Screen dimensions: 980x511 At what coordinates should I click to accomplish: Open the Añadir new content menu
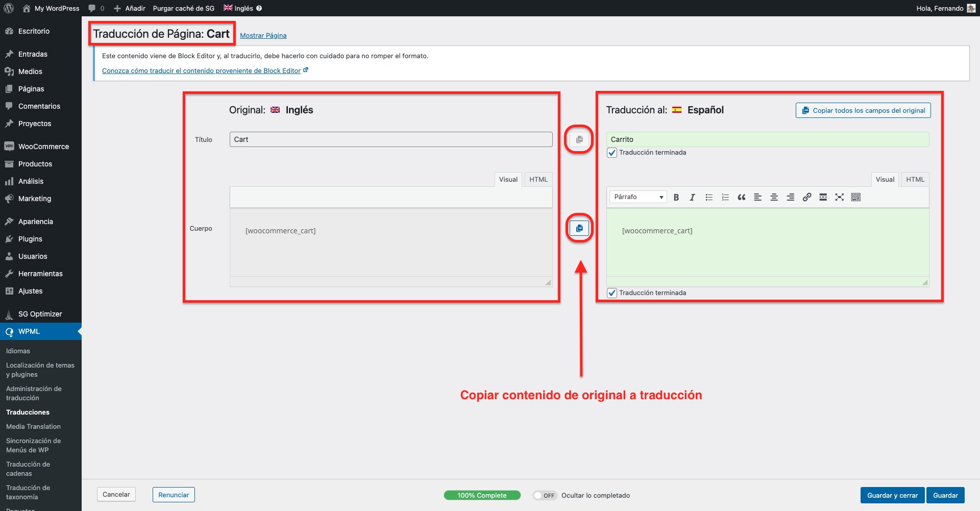[130, 8]
